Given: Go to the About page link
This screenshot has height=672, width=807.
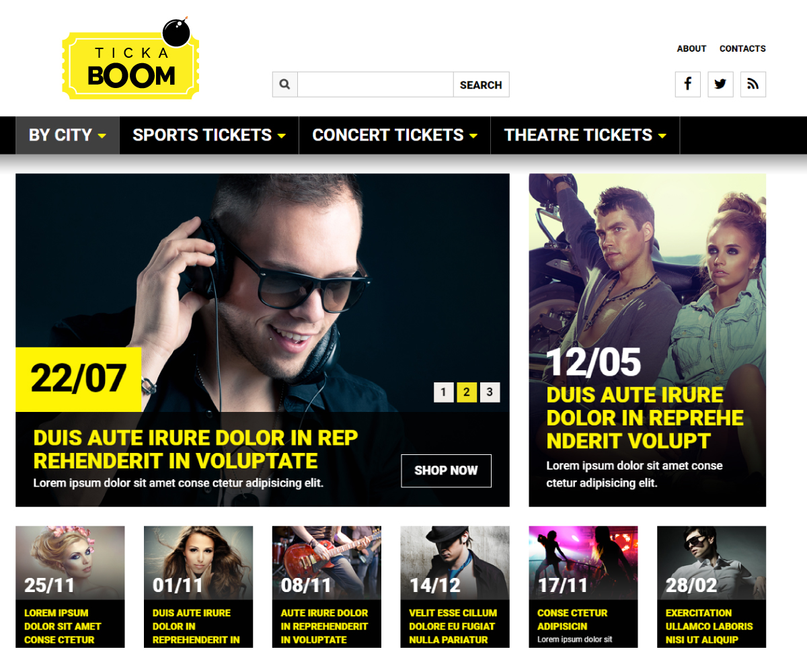Looking at the screenshot, I should point(691,48).
